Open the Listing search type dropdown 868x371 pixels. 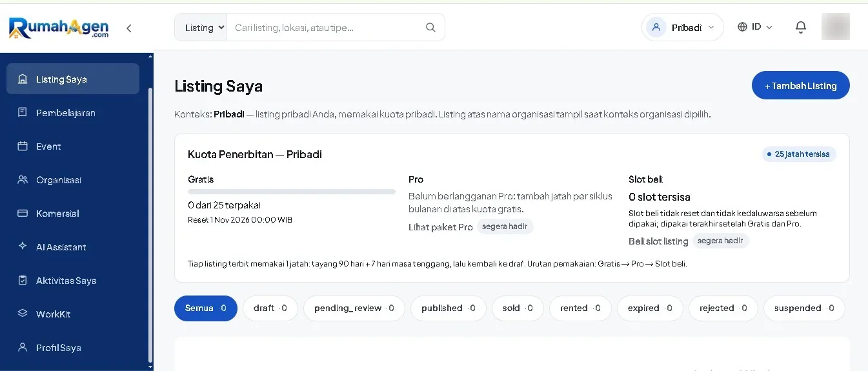pyautogui.click(x=201, y=28)
